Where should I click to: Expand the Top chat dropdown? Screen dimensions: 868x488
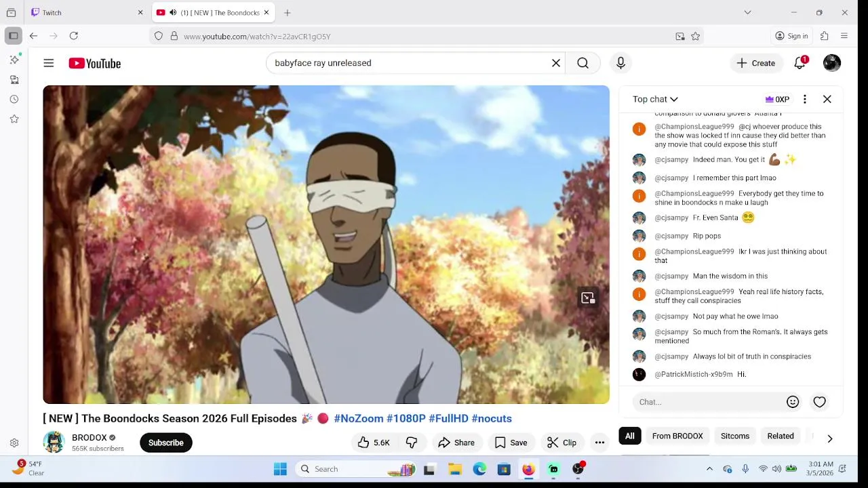(655, 99)
